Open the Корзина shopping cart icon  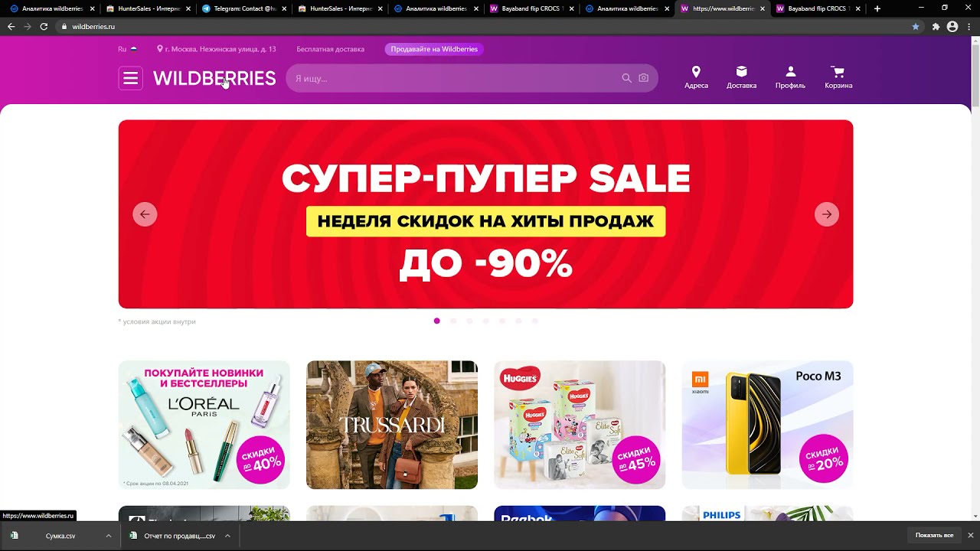[x=838, y=72]
